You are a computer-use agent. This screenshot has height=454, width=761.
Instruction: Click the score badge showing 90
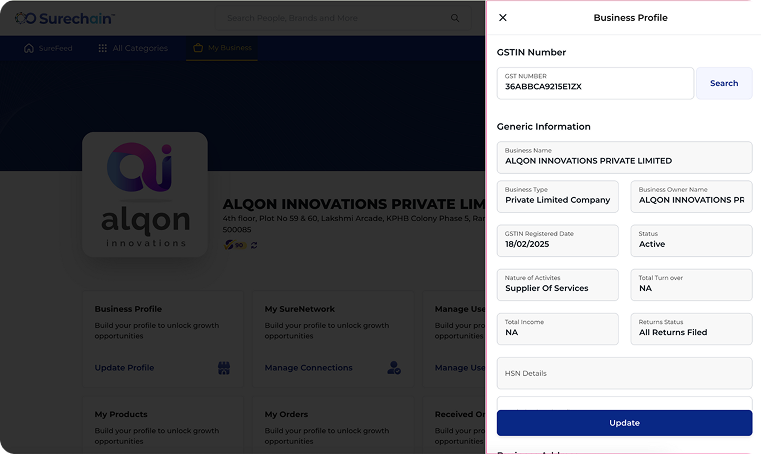(x=234, y=245)
